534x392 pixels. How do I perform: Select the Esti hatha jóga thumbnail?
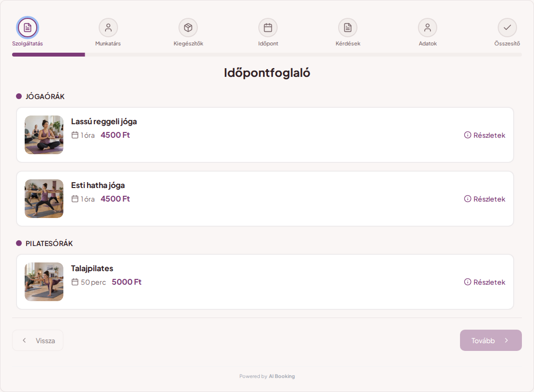pos(44,199)
